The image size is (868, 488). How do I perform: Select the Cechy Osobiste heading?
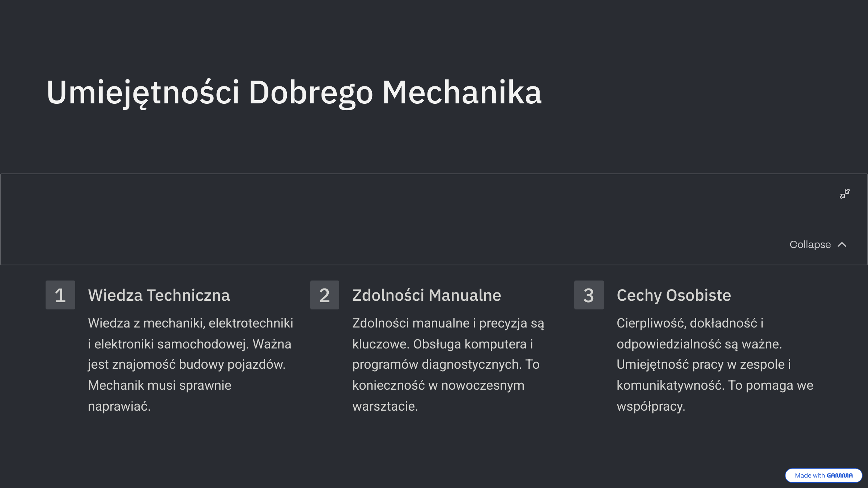(x=673, y=295)
